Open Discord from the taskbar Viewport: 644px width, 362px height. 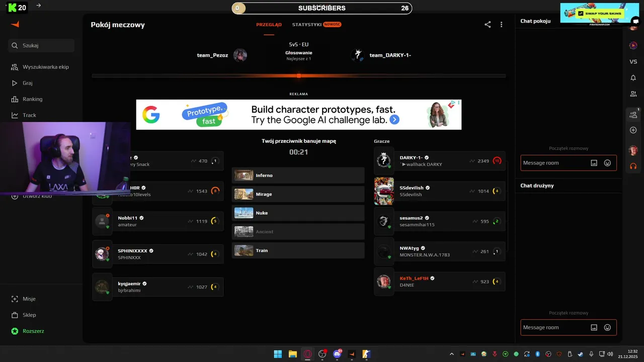[337, 354]
